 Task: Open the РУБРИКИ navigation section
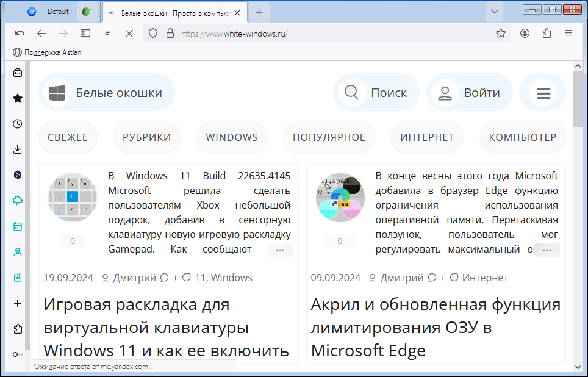click(147, 137)
